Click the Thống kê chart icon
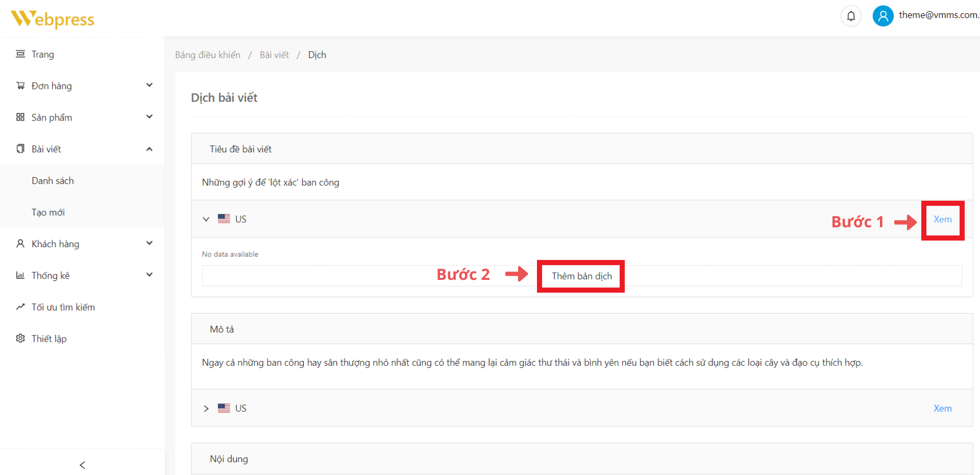The height and width of the screenshot is (475, 980). click(20, 275)
